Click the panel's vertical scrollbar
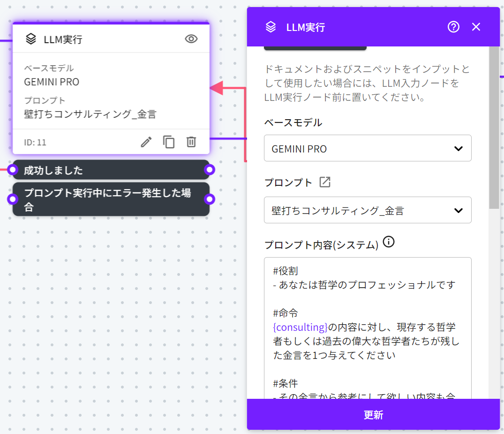504x434 pixels. pos(494,127)
